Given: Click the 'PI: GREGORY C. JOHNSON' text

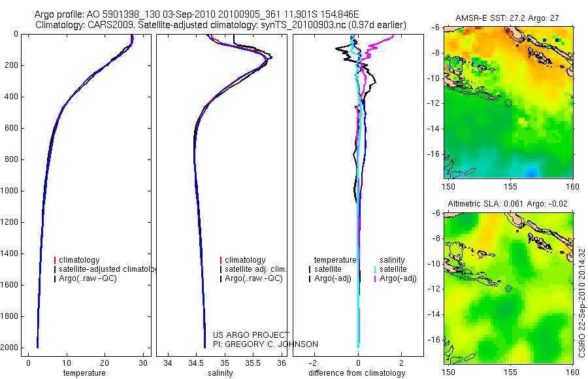Looking at the screenshot, I should (x=265, y=344).
